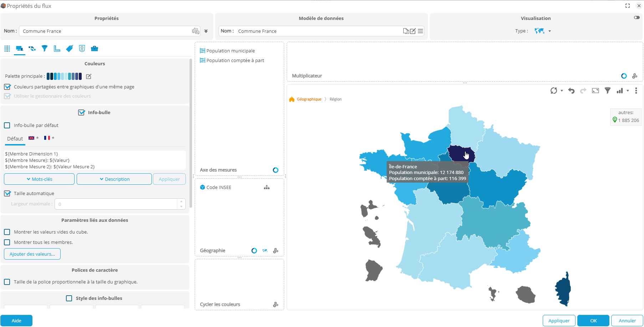The height and width of the screenshot is (327, 644).
Task: Click the toolbox icon in the sidebar
Action: [x=94, y=48]
